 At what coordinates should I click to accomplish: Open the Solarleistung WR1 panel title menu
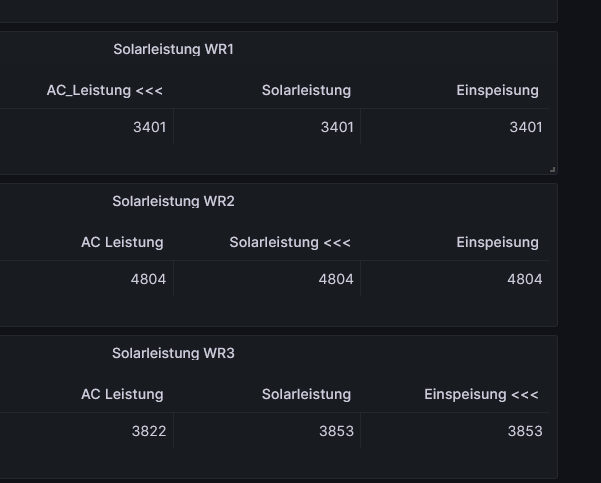click(173, 49)
